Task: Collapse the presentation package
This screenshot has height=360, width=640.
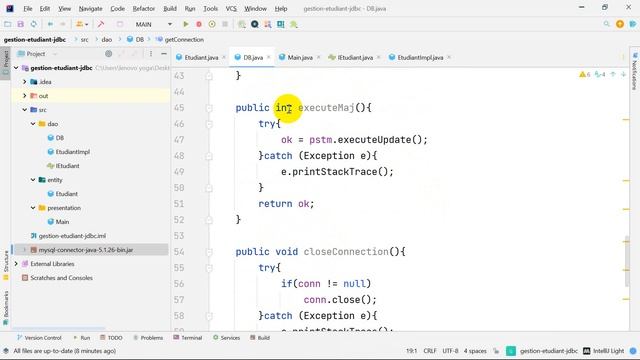Action: (33, 208)
